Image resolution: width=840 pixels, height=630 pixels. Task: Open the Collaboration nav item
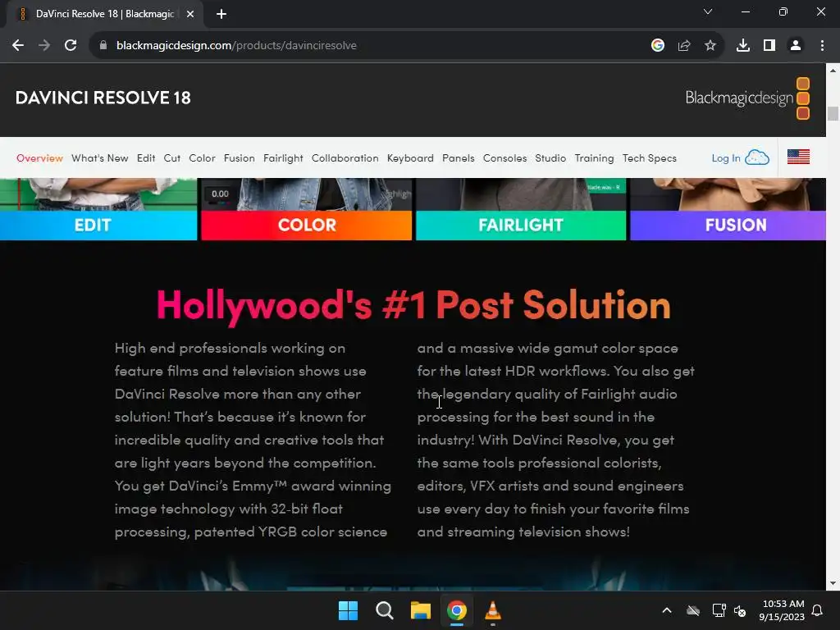(x=345, y=158)
